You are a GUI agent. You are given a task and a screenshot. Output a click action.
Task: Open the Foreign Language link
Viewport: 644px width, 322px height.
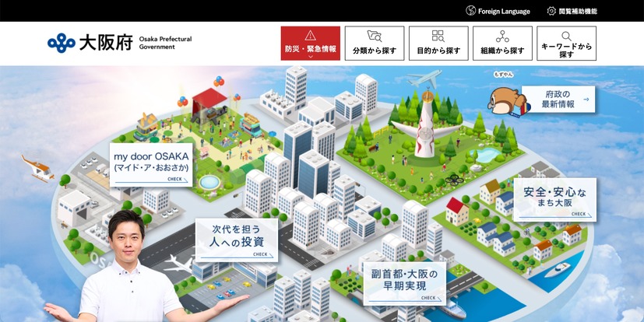498,11
